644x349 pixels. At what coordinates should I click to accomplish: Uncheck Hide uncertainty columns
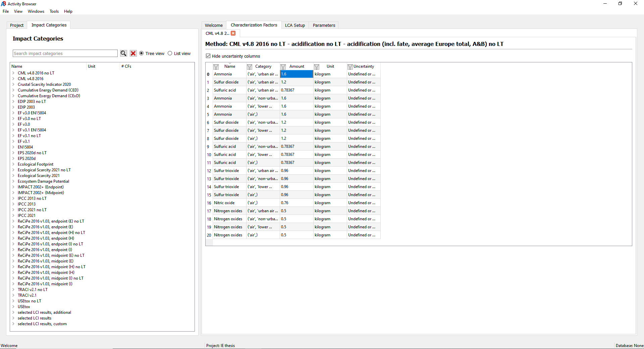pyautogui.click(x=208, y=56)
